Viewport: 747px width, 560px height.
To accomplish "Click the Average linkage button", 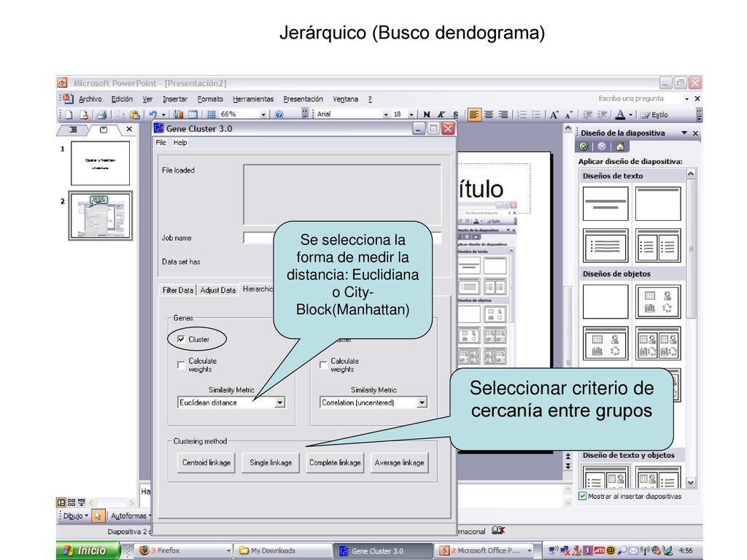I will tap(399, 463).
